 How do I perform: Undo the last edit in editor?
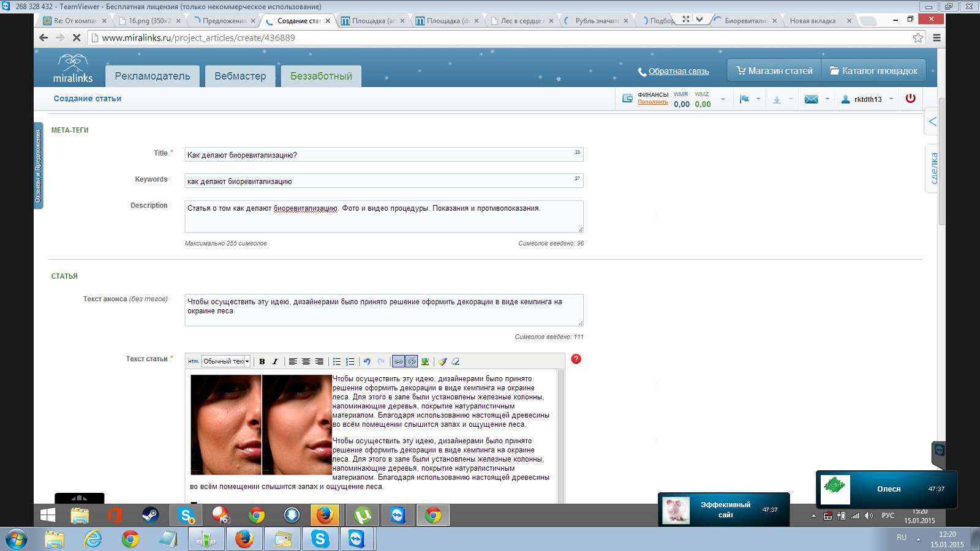coord(367,361)
